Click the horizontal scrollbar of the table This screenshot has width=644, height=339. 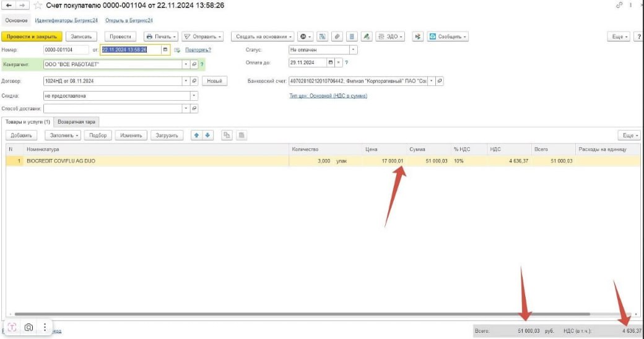[x=302, y=314]
